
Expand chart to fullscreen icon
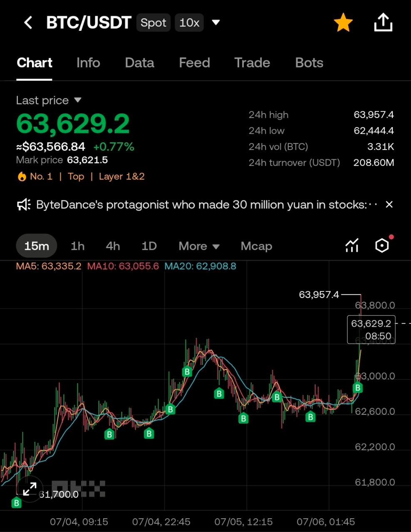[x=30, y=489]
